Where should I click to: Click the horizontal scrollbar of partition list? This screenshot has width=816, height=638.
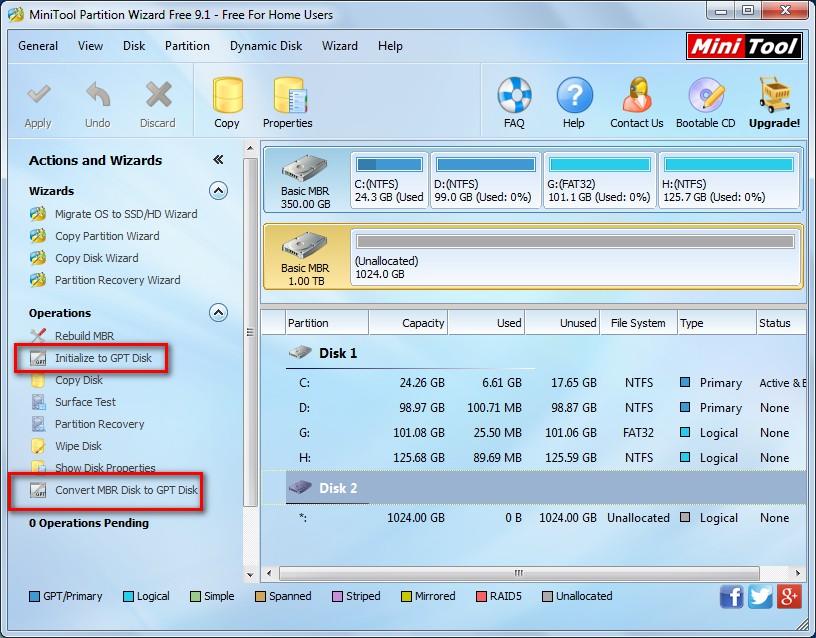(519, 573)
